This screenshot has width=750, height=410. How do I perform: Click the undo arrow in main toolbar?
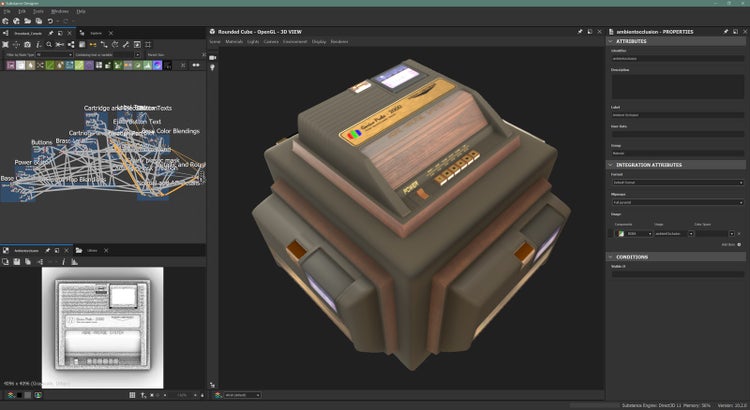(x=52, y=20)
